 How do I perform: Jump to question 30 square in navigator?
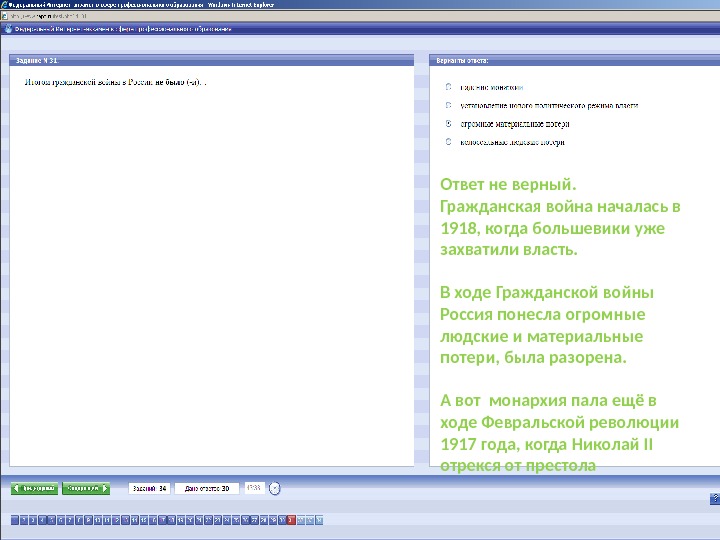pyautogui.click(x=282, y=520)
